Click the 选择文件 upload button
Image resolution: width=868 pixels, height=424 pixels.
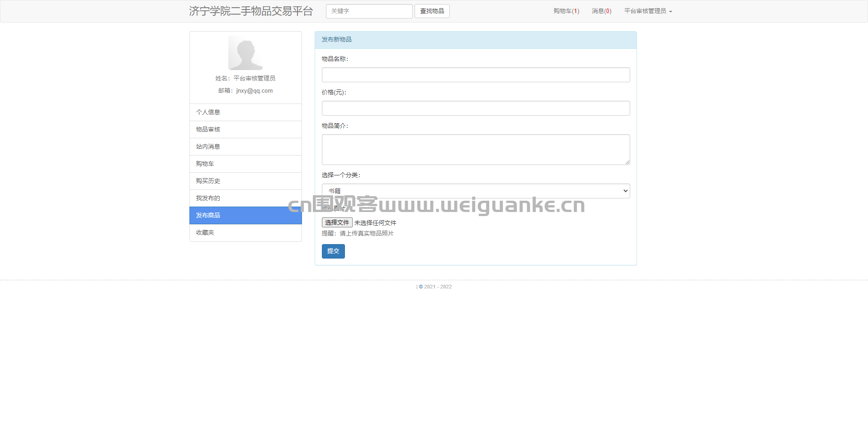(x=337, y=222)
